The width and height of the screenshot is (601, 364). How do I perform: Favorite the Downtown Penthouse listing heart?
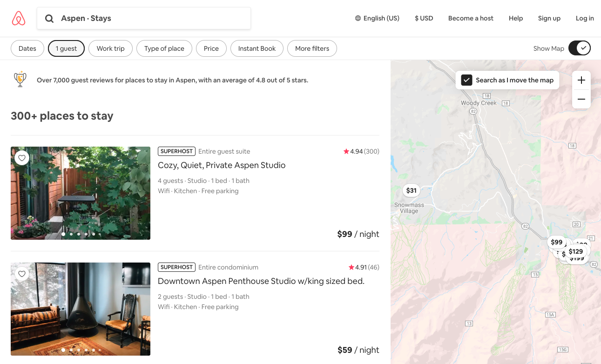coord(22,274)
